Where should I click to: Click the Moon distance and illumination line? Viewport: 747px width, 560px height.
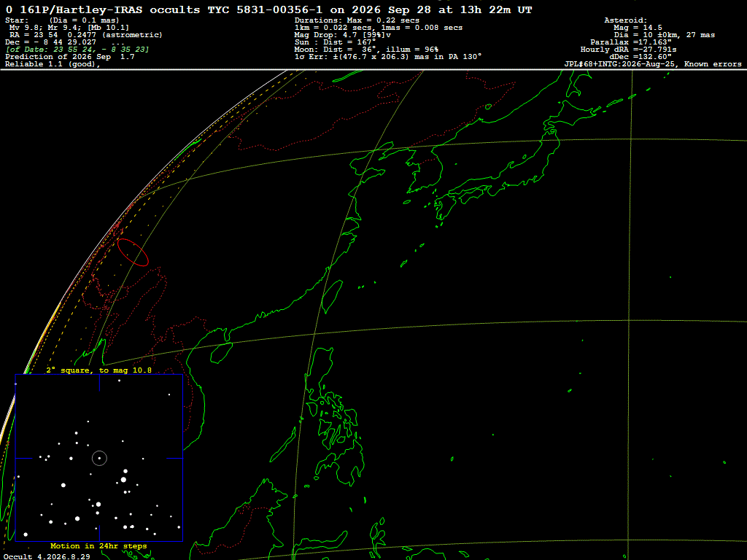tap(366, 50)
